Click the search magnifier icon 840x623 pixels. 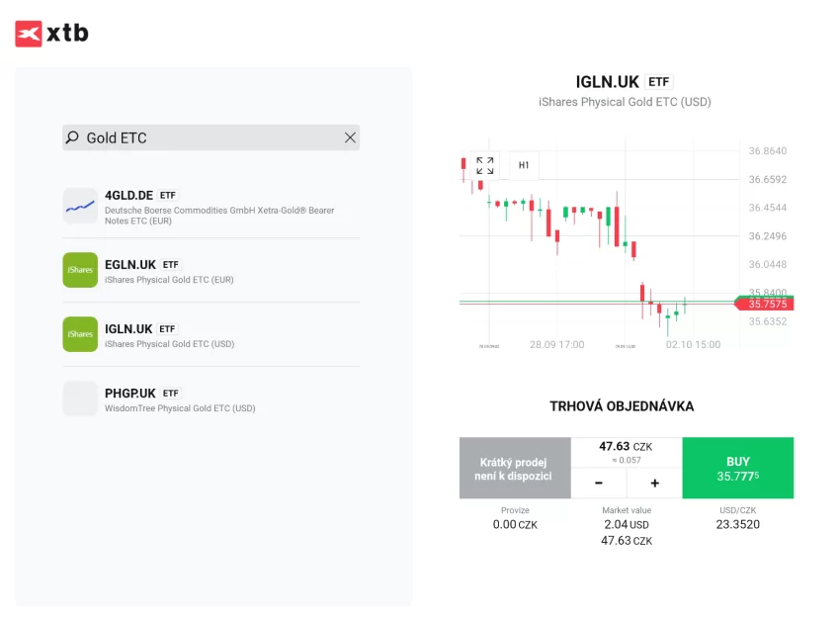point(72,137)
